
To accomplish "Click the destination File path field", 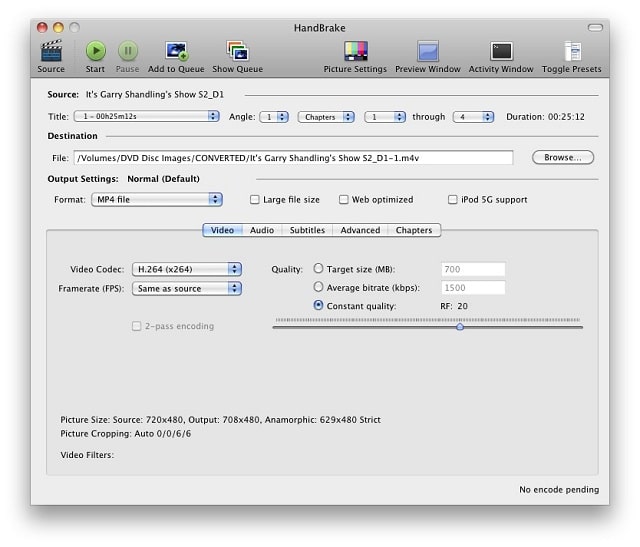I will [293, 158].
